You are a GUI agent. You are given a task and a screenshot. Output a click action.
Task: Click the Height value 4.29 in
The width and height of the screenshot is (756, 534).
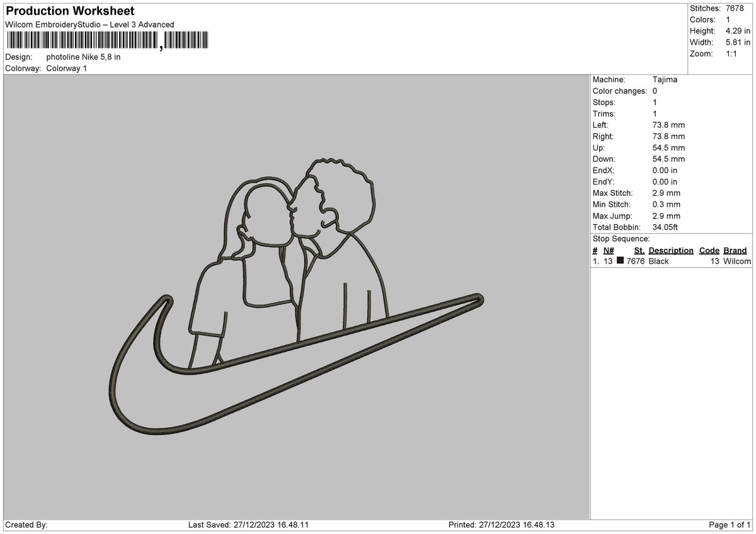[738, 31]
